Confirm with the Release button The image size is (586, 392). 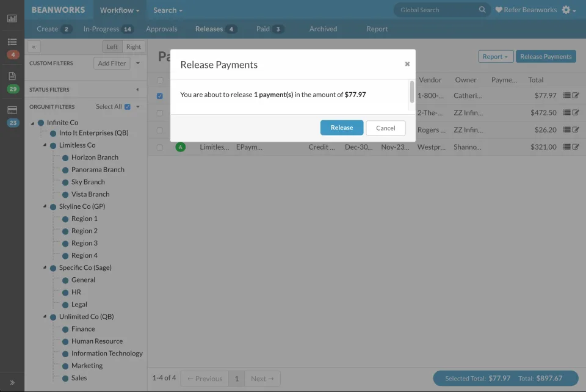[342, 128]
